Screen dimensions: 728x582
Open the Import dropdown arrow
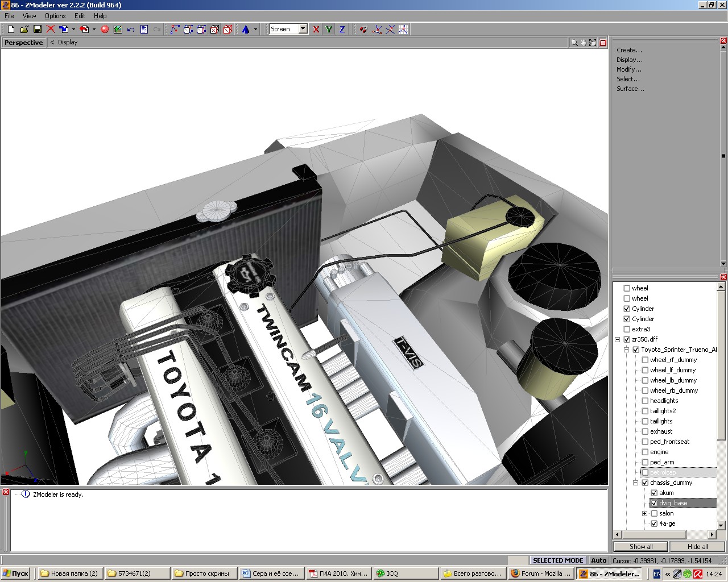(x=73, y=29)
